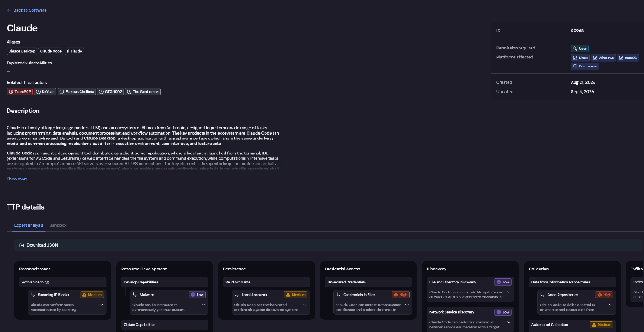
Task: Click the clock icon on KnYuan tag
Action: pos(38,92)
